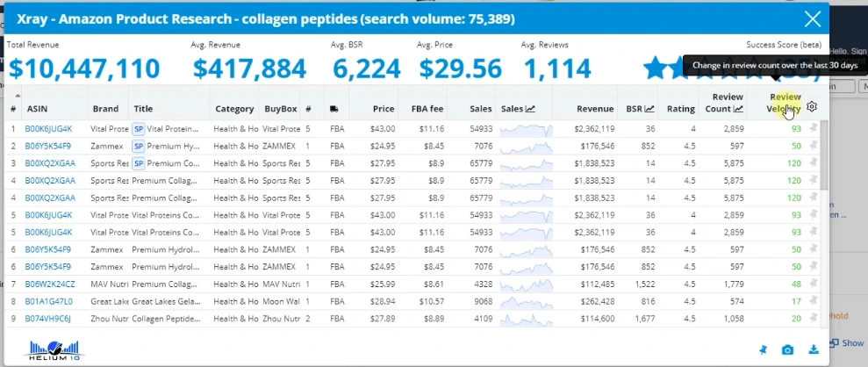
Task: Sort table by the # column arrow
Action: click(18, 95)
